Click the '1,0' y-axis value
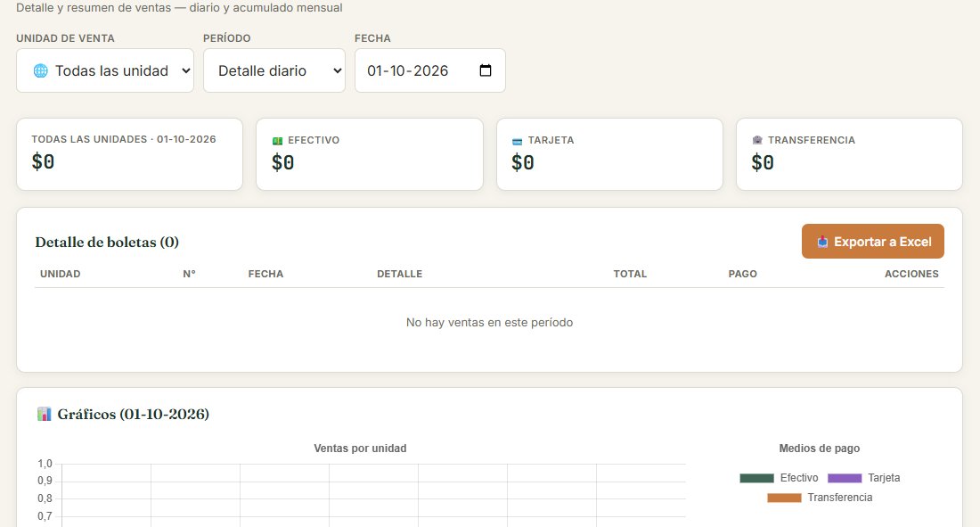The image size is (980, 527). point(45,464)
